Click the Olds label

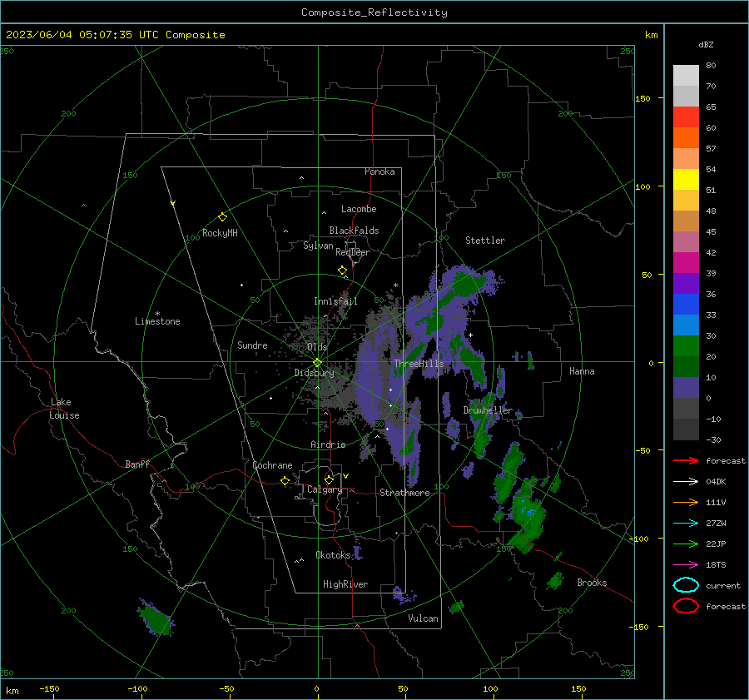click(x=317, y=347)
